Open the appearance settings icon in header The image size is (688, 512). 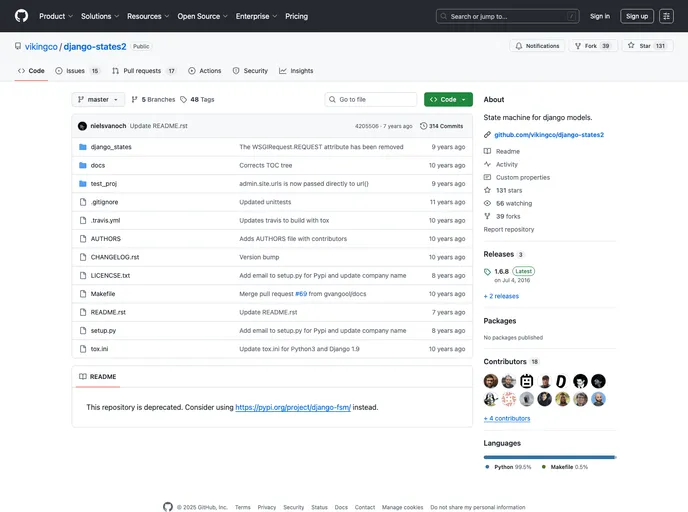click(666, 16)
